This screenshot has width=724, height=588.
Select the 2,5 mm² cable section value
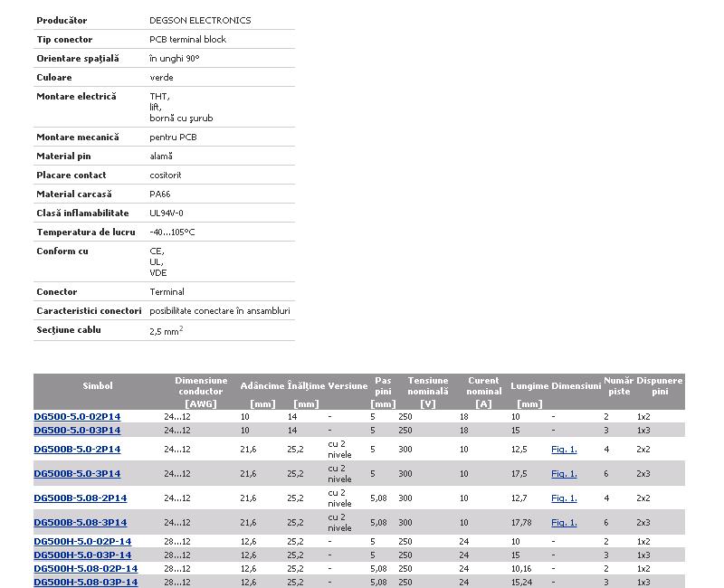click(167, 330)
